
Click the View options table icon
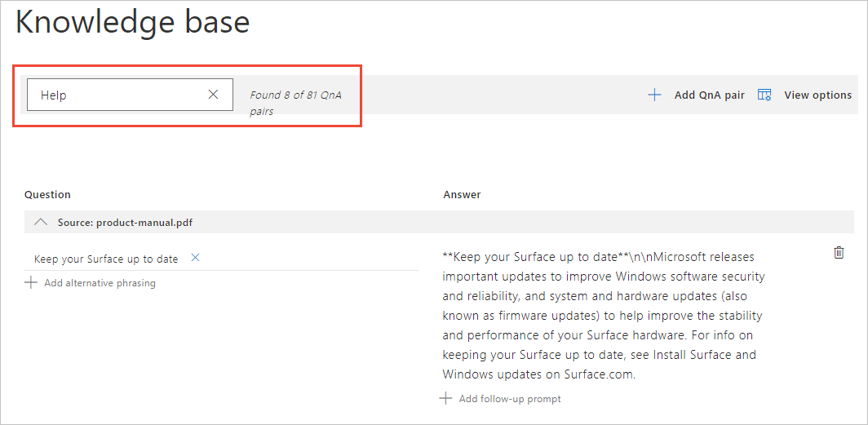pos(764,95)
